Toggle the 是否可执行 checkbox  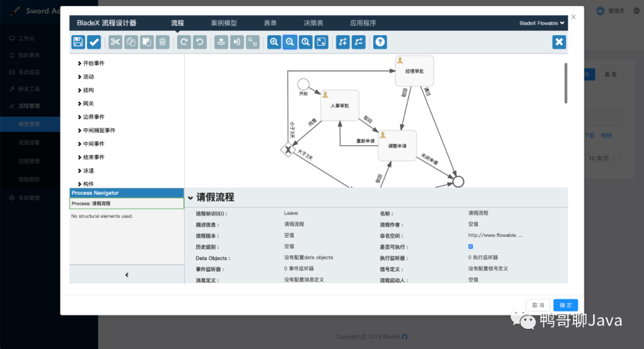(470, 247)
